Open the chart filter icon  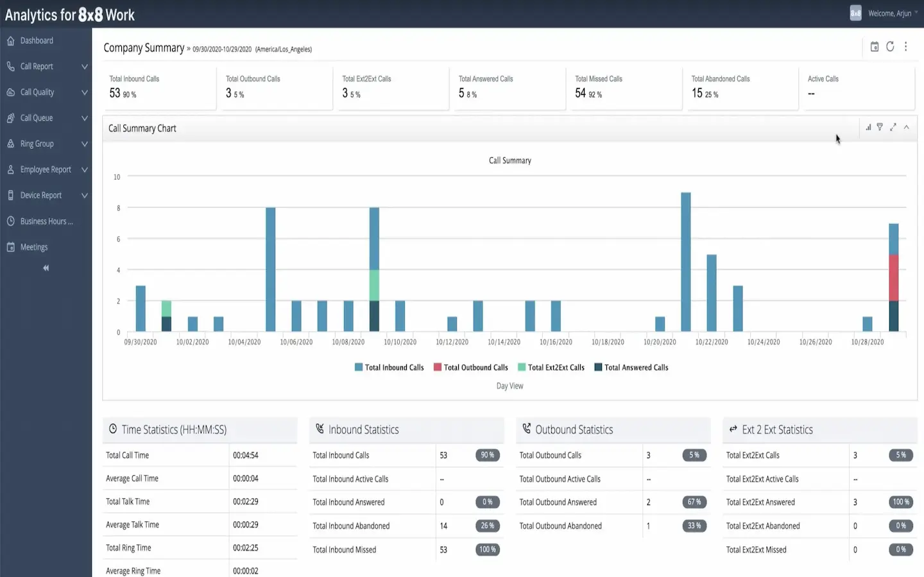pos(880,127)
